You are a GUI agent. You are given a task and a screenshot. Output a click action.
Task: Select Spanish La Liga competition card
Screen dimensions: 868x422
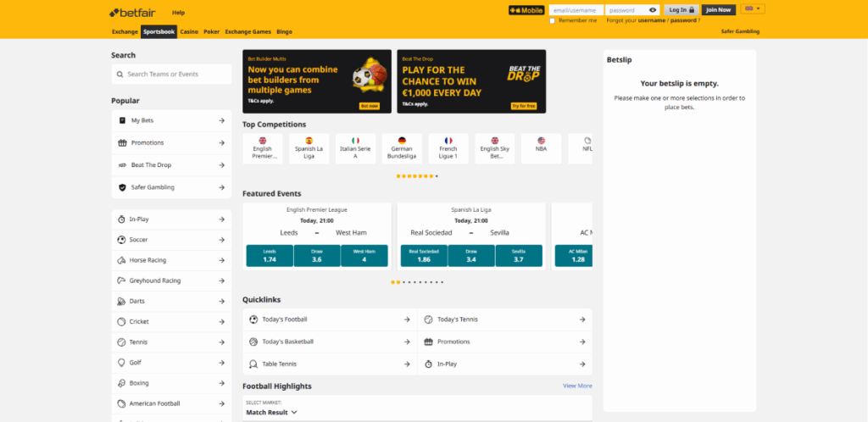tap(309, 149)
